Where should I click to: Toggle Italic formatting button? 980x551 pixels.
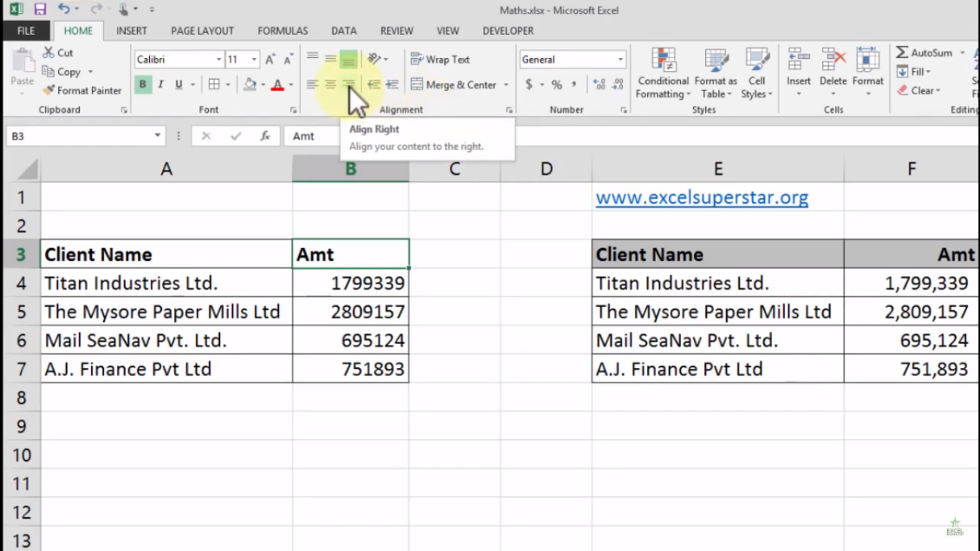click(160, 84)
